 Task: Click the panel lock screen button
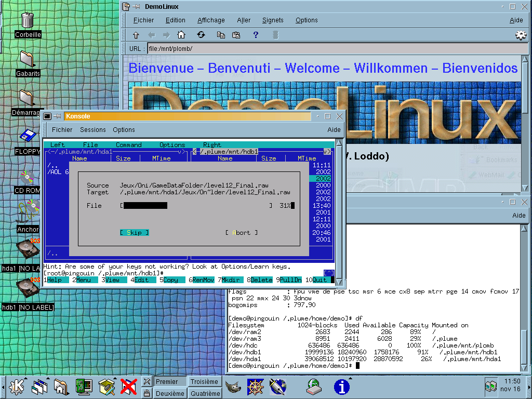point(147,393)
